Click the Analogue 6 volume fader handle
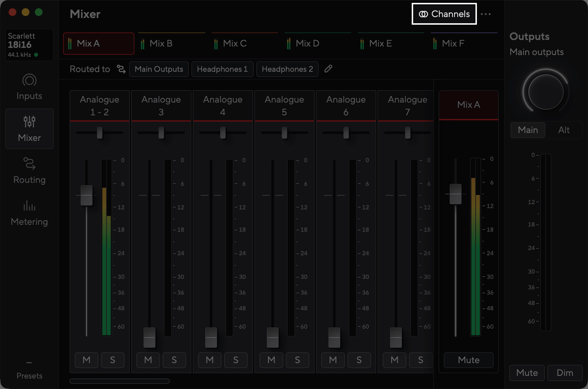Viewport: 588px width, 389px height. 334,337
